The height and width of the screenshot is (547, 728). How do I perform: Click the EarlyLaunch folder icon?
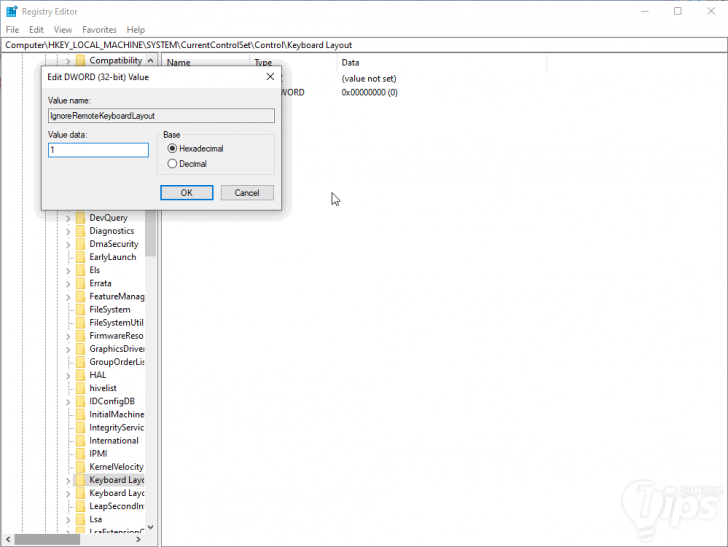[80, 257]
